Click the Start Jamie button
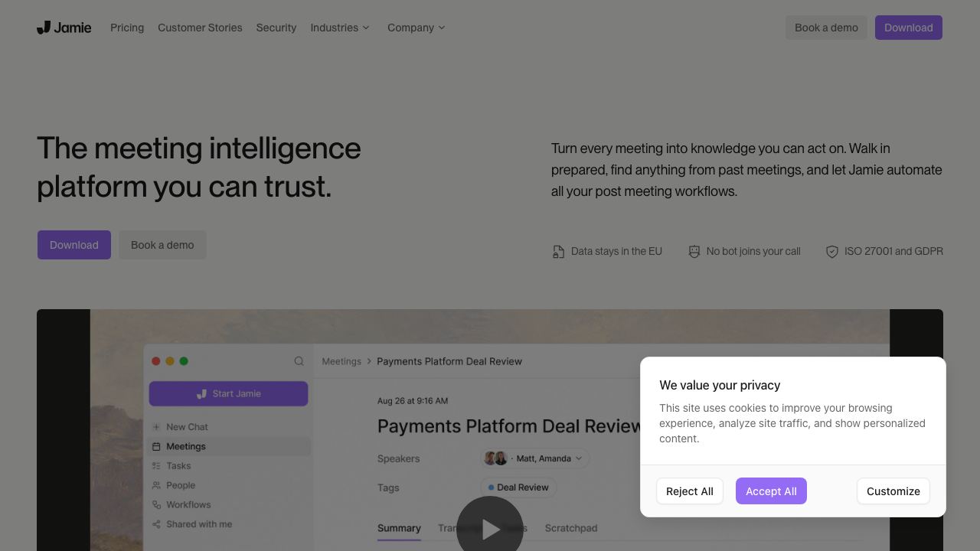Viewport: 980px width, 551px height. point(229,393)
